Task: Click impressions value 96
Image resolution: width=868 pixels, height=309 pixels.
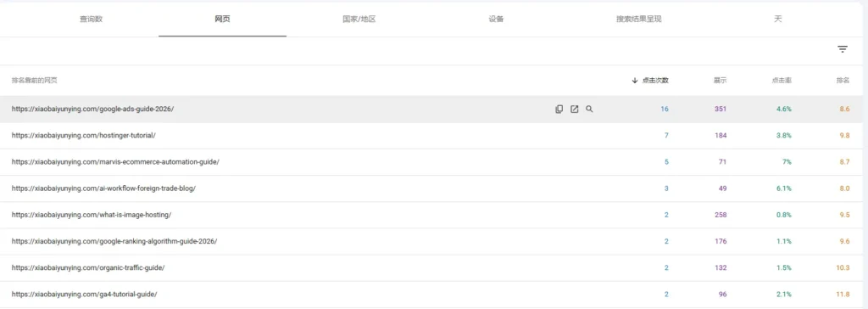Action: coord(722,294)
